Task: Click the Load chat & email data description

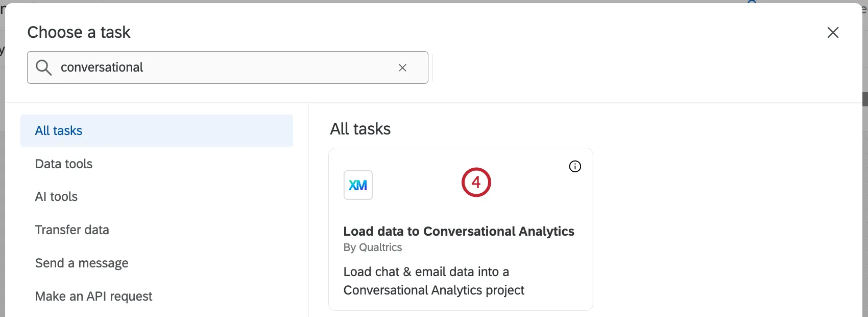Action: click(433, 281)
